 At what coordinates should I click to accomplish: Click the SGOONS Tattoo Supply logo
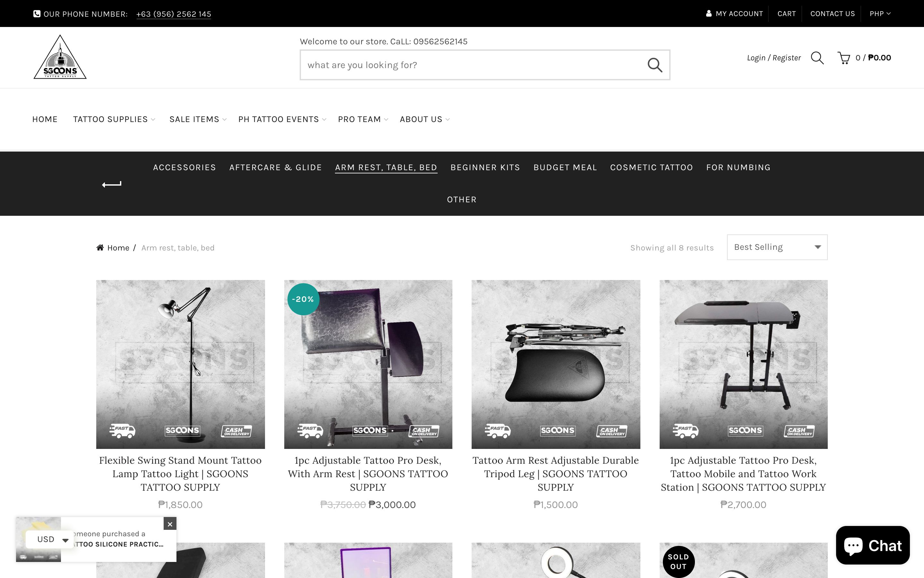pos(60,57)
